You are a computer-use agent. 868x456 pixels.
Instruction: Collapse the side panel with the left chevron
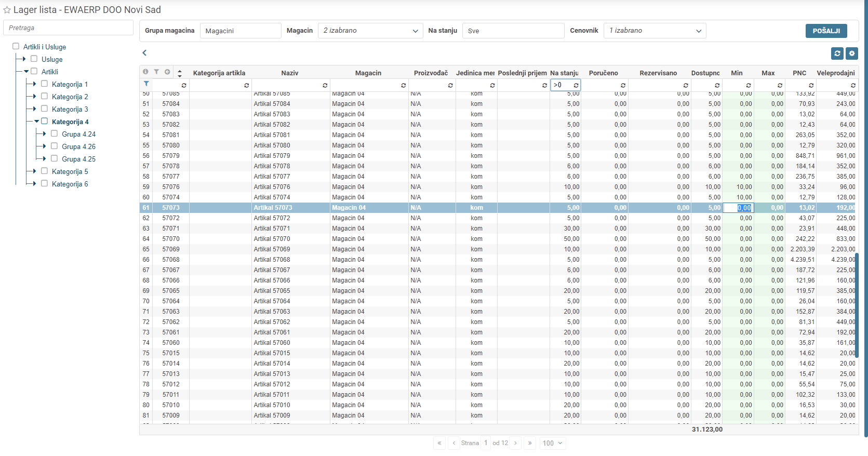tap(144, 53)
